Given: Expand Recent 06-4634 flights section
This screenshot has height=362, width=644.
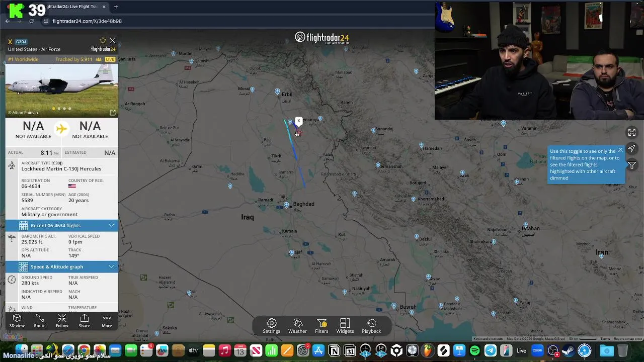Looking at the screenshot, I should tap(62, 225).
